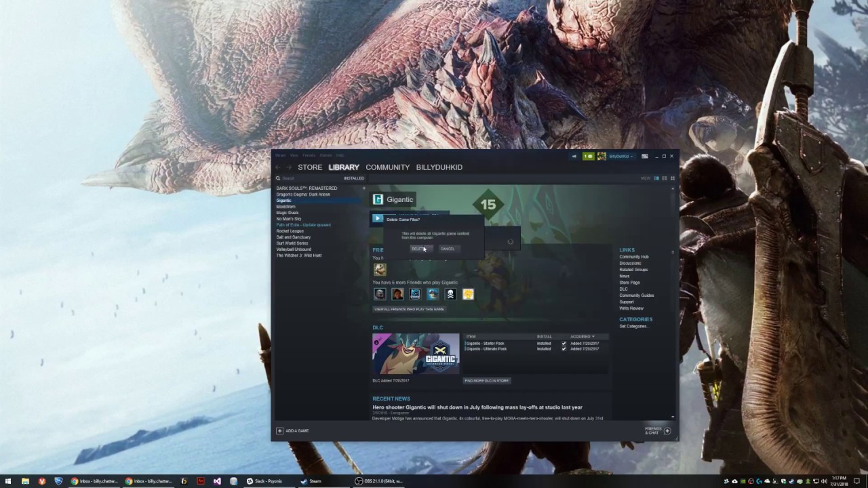This screenshot has height=488, width=868.
Task: Click the volume icon in system tray
Action: tap(825, 481)
